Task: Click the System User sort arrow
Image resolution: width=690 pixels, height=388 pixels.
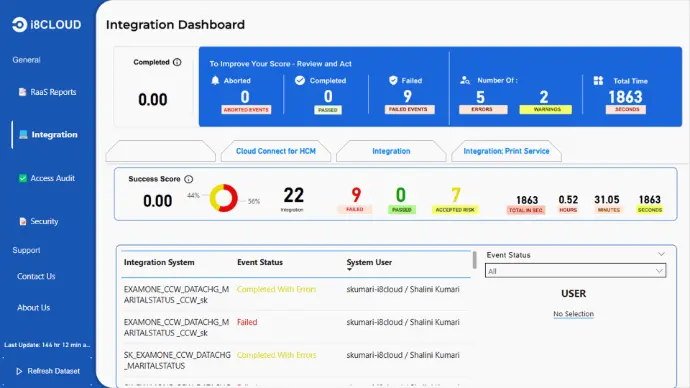Action: click(x=349, y=269)
